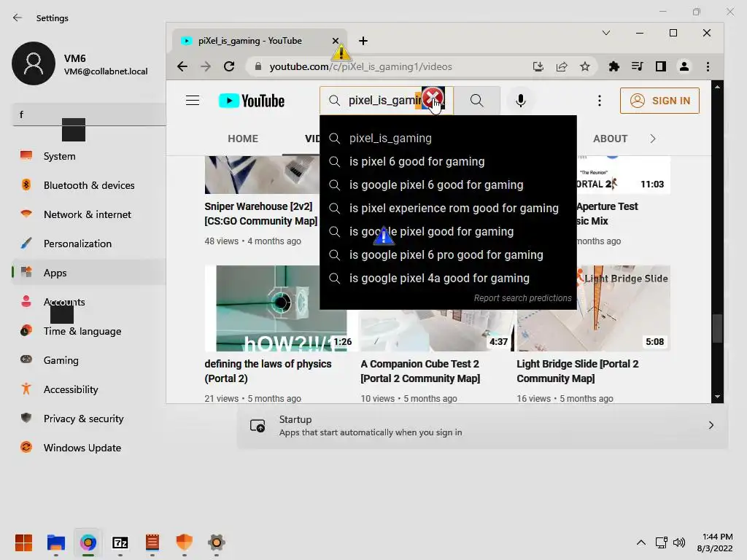Show hidden system tray icons
The image size is (747, 560).
641,542
